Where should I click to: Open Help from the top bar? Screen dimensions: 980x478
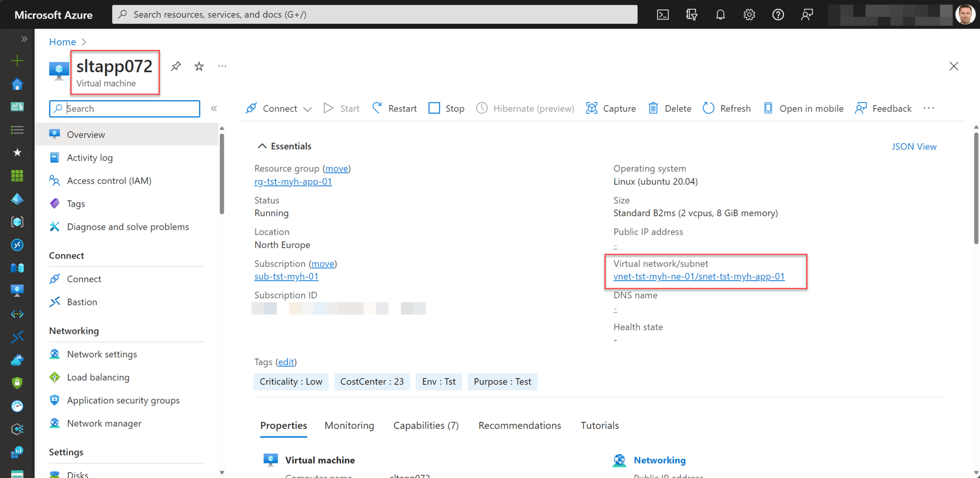pos(778,14)
